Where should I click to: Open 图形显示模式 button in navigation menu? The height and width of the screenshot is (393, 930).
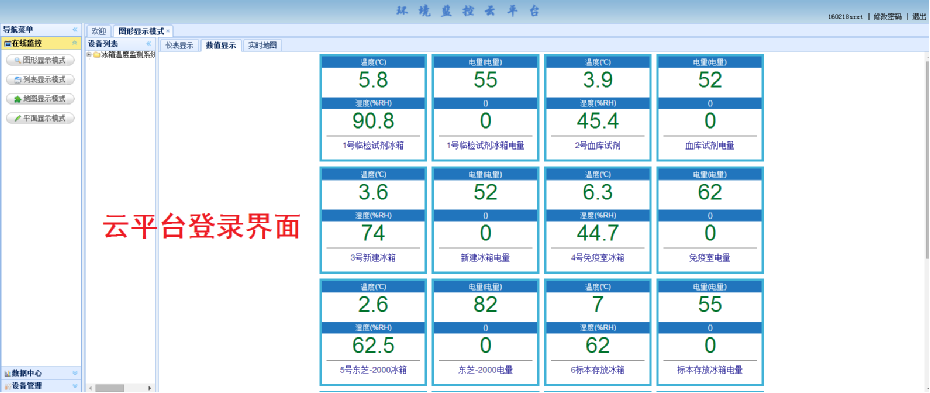pyautogui.click(x=41, y=60)
